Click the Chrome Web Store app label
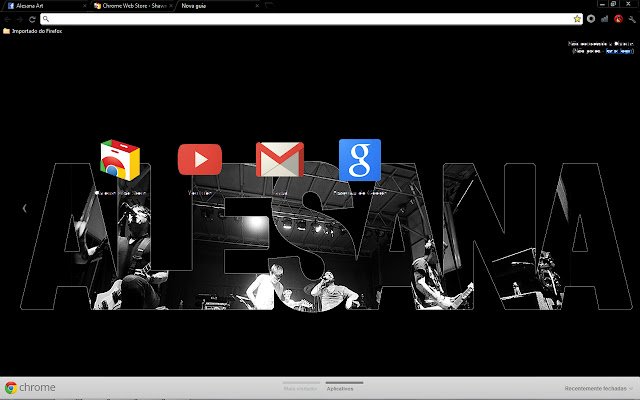The height and width of the screenshot is (400, 640). coord(120,193)
